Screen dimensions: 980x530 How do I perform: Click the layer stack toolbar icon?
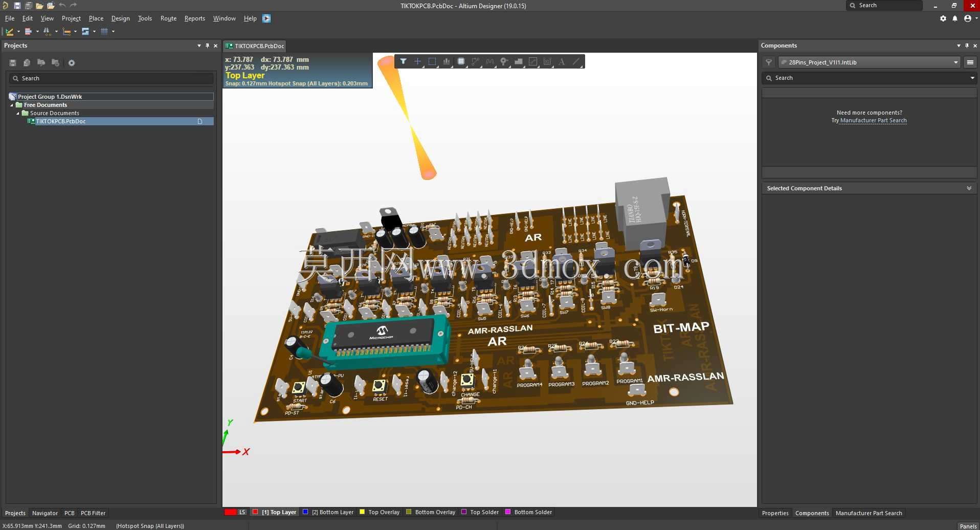[x=29, y=32]
